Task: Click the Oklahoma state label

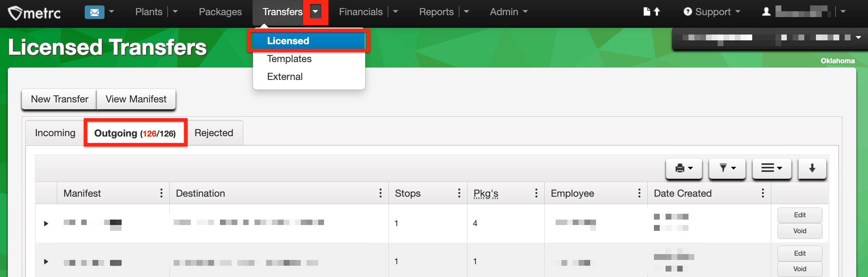Action: click(x=837, y=61)
